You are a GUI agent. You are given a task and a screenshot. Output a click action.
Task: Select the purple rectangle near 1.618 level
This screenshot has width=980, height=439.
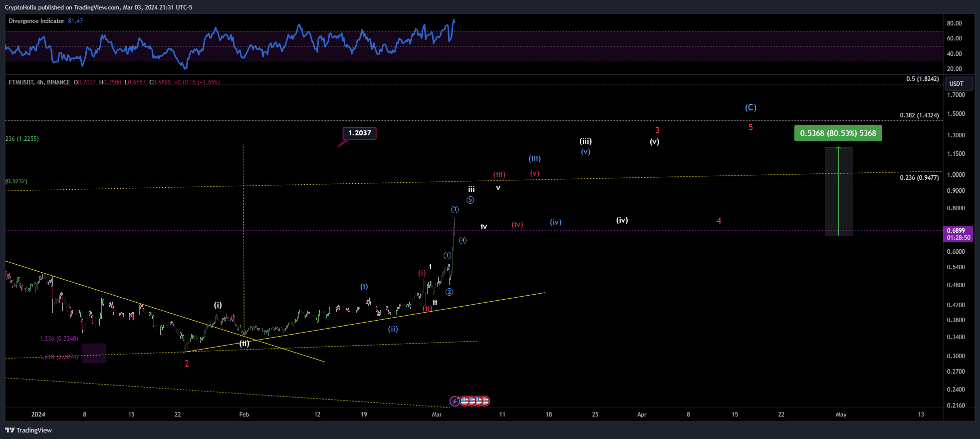[x=94, y=353]
